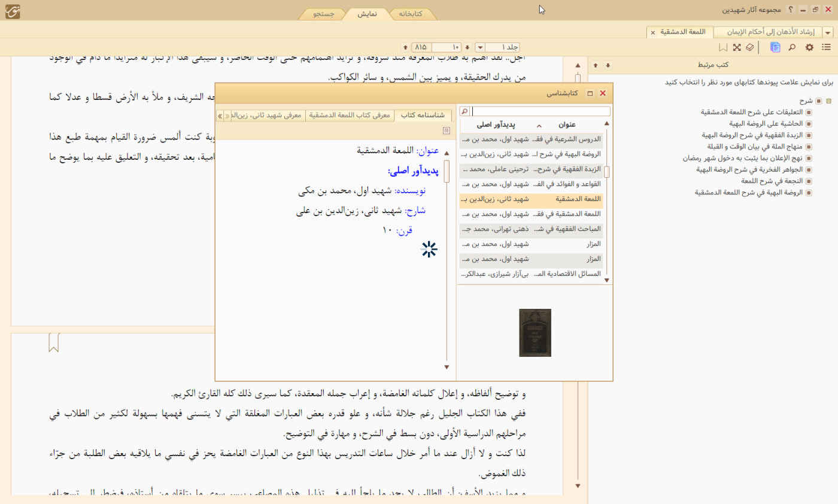838x504 pixels.
Task: Close the اللمعة الدمشقية document tab
Action: (652, 32)
